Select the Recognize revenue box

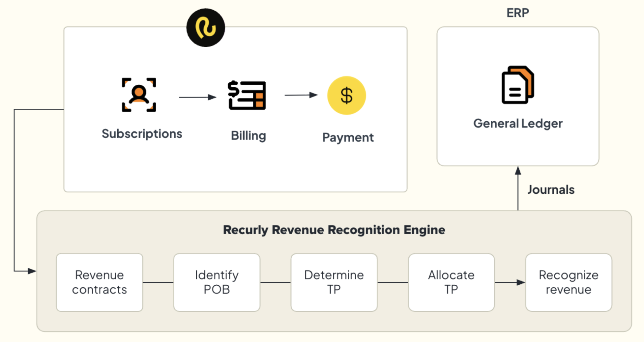pyautogui.click(x=569, y=282)
